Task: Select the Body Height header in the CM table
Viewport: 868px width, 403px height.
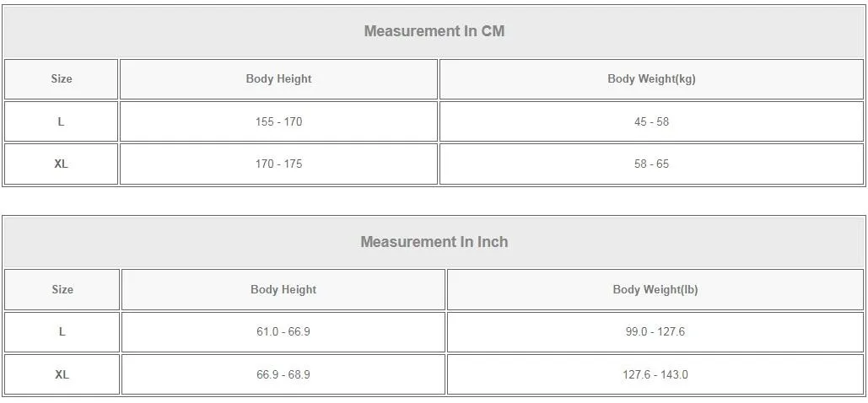Action: click(278, 79)
